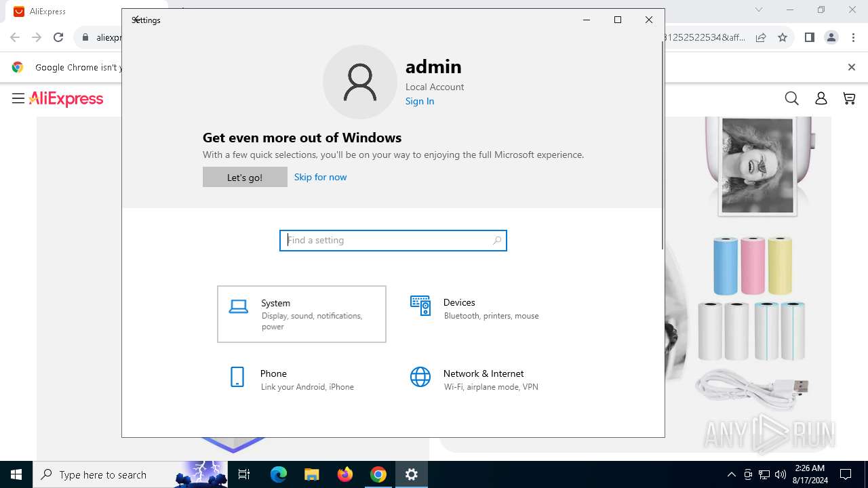Click the admin user avatar picture
This screenshot has width=868, height=488.
coord(360,82)
